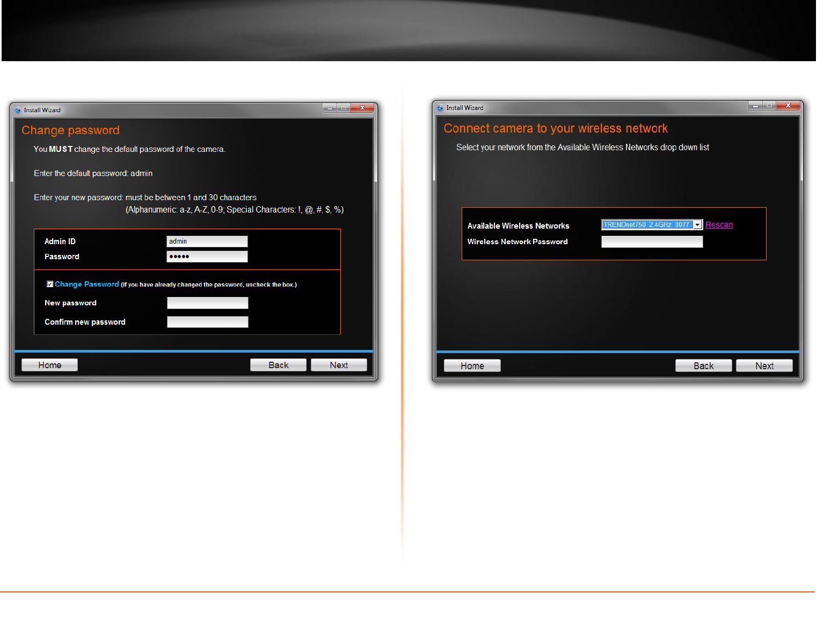The height and width of the screenshot is (644, 831).
Task: Click the 'Admin ID' label
Action: pyautogui.click(x=60, y=241)
